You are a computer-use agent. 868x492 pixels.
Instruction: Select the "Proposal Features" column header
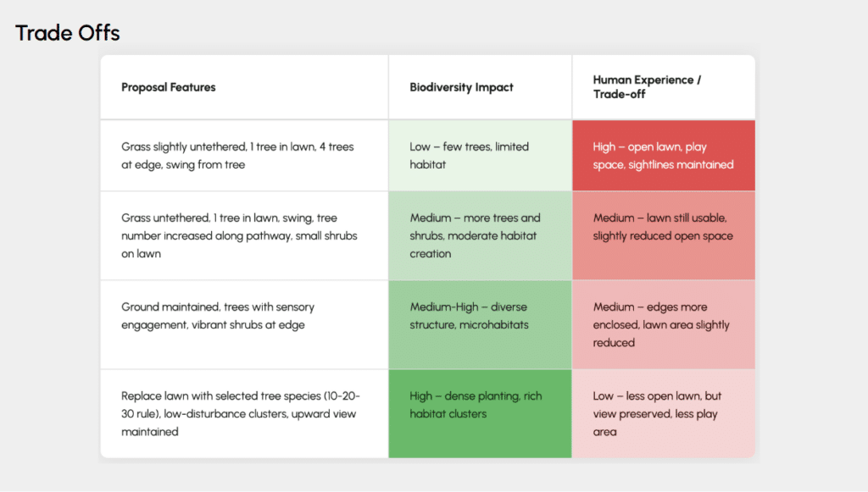click(169, 87)
